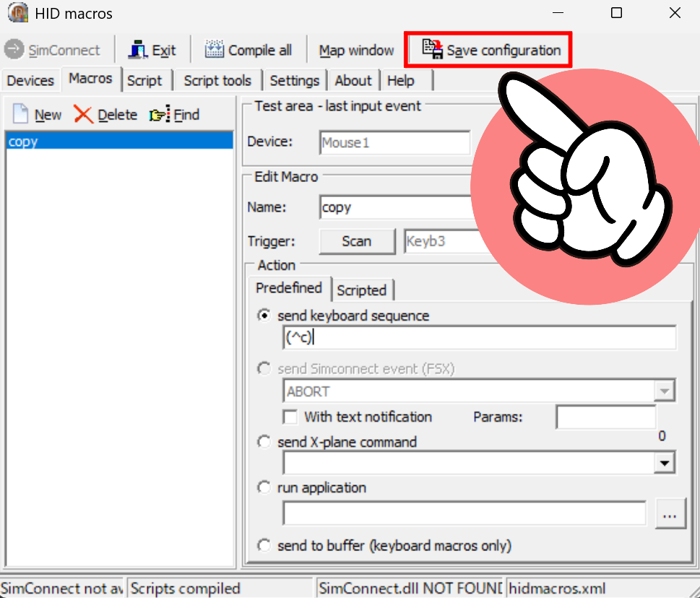Click the Scan trigger button
This screenshot has width=700, height=598.
click(357, 241)
